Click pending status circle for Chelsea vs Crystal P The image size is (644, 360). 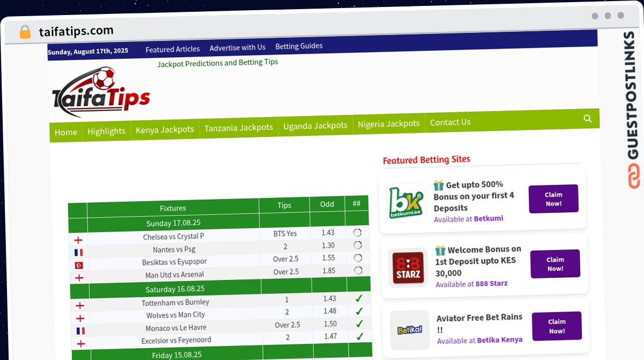click(357, 233)
